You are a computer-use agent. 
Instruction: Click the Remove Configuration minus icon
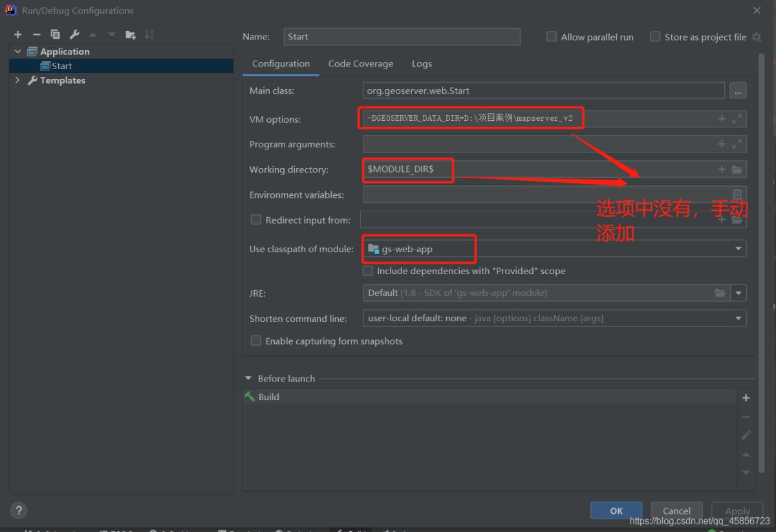(37, 35)
